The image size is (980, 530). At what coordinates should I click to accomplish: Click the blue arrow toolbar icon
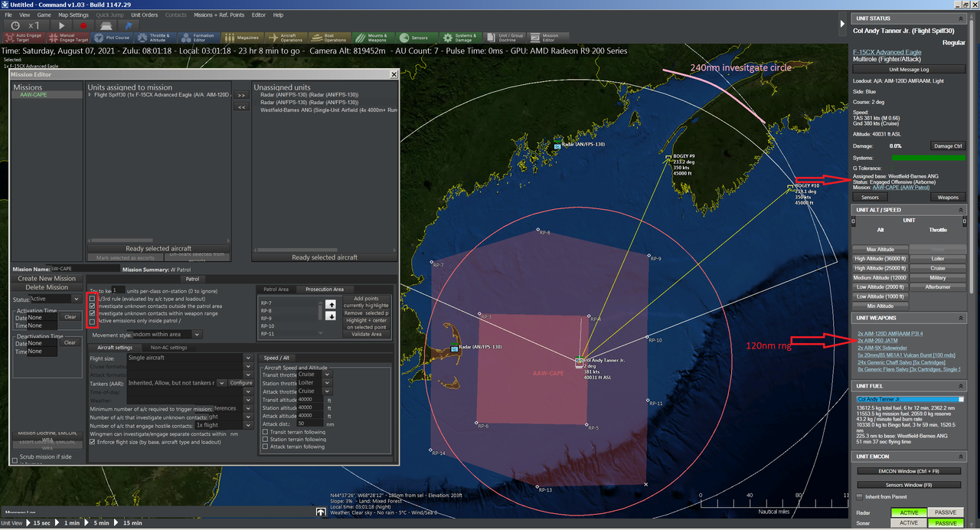point(128,25)
